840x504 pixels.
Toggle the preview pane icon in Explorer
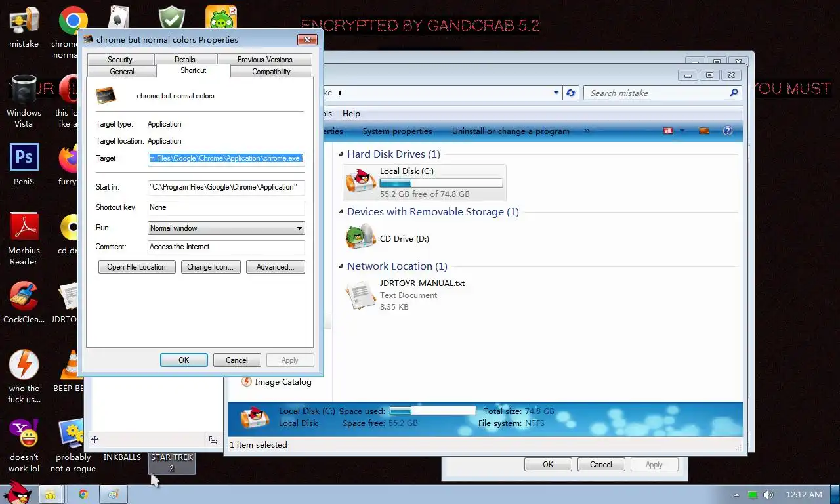tap(704, 131)
